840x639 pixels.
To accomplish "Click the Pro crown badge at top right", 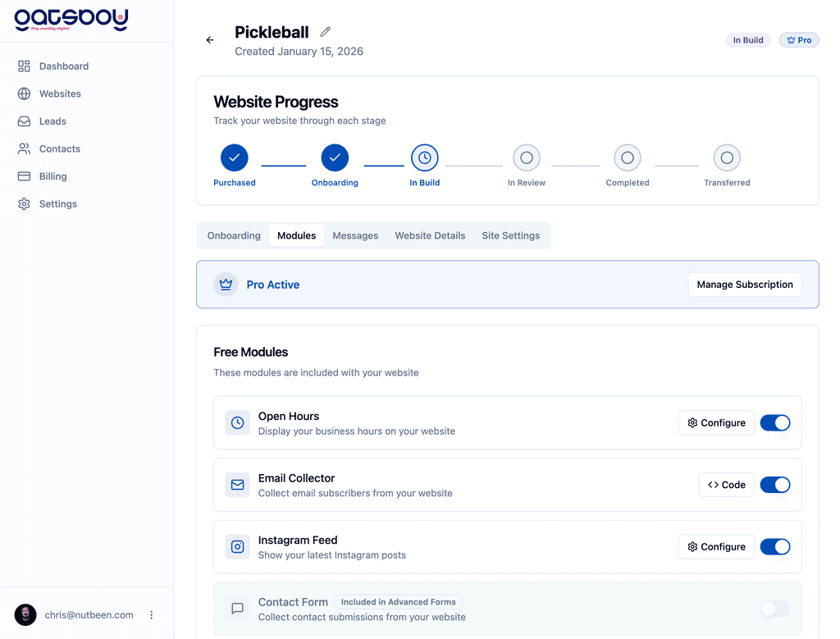I will tap(798, 39).
